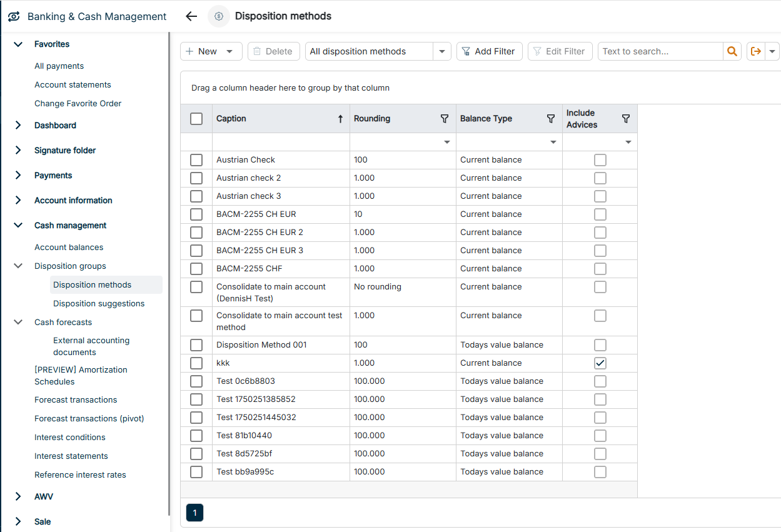Open Forecast transactions (pivot)

[x=89, y=419]
